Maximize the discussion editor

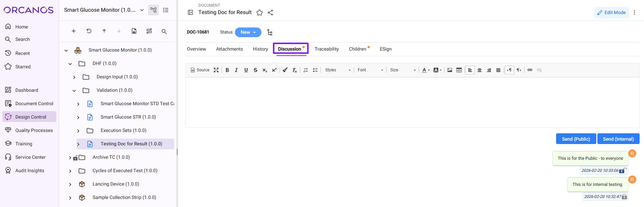(216, 70)
